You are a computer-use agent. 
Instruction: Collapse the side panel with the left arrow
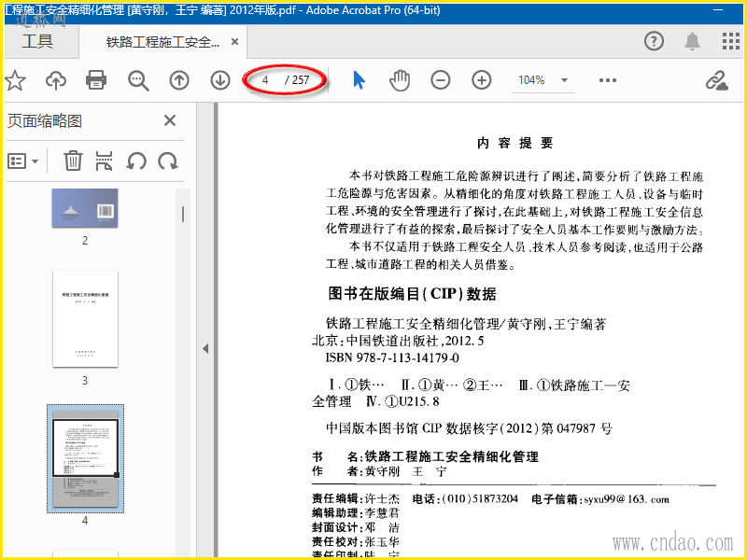coord(205,348)
